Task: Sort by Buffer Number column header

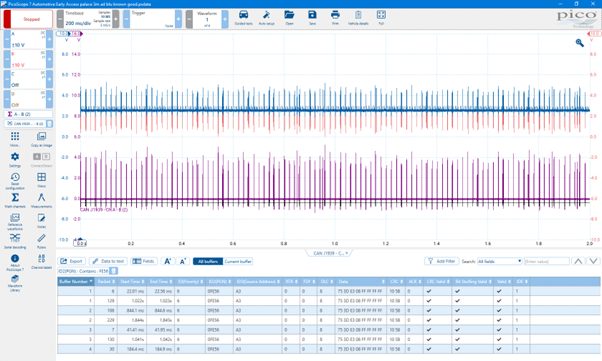Action: [x=76, y=282]
